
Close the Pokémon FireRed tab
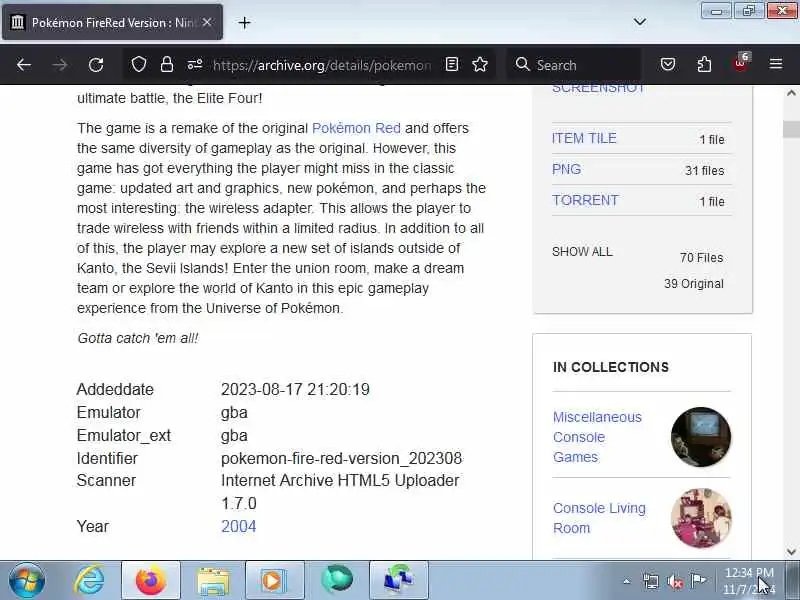(207, 22)
